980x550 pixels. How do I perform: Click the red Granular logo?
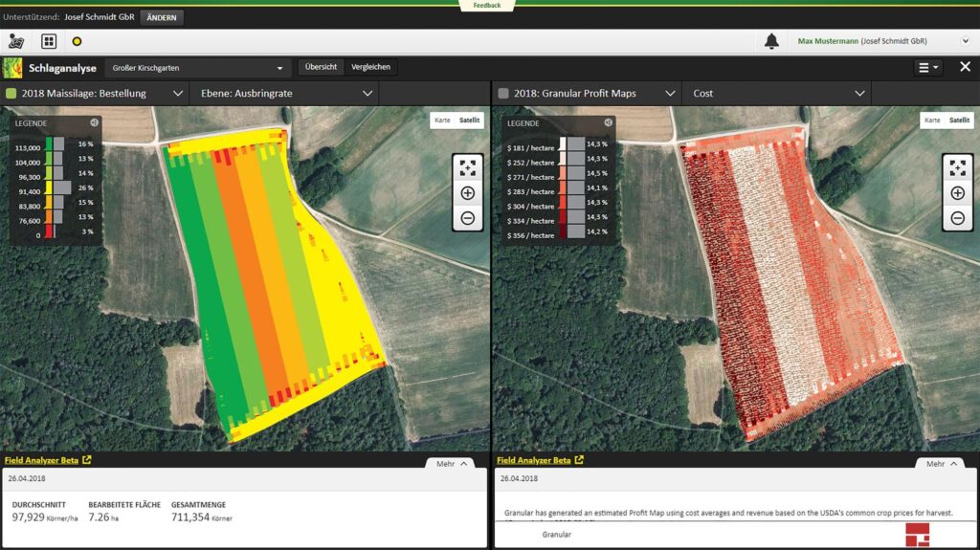[918, 536]
